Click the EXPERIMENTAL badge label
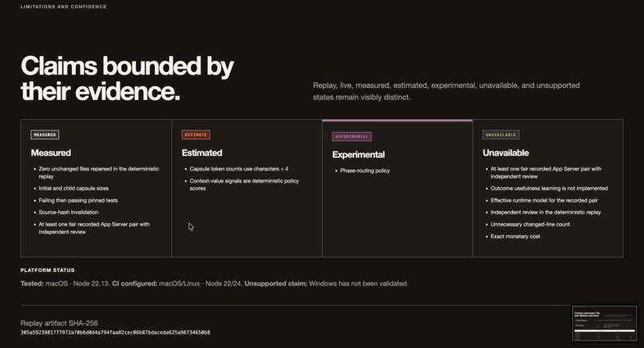This screenshot has height=348, width=644. pos(352,137)
